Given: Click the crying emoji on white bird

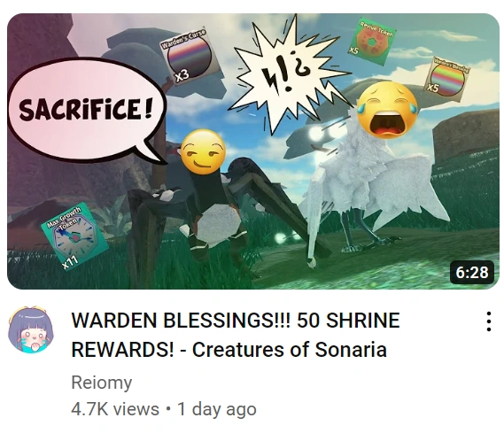Looking at the screenshot, I should [x=387, y=110].
